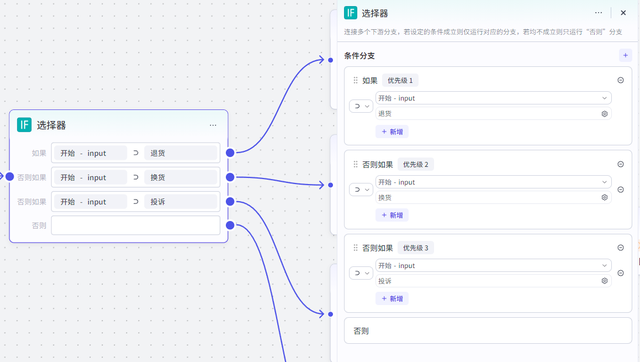This screenshot has height=362, width=640.
Task: Grab the drag handle of the priority 2 branch
Action: (356, 164)
